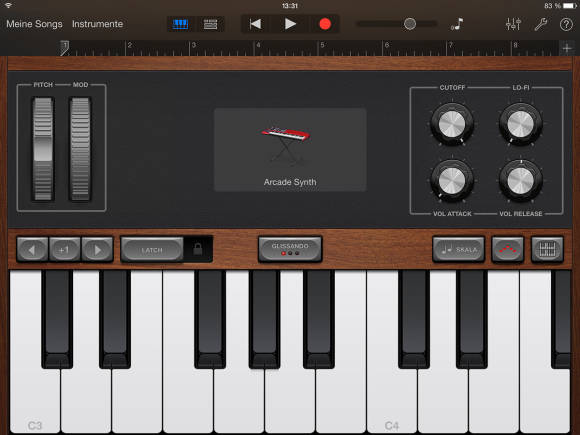Image resolution: width=580 pixels, height=435 pixels.
Task: Add a song section with plus icon
Action: click(x=567, y=48)
